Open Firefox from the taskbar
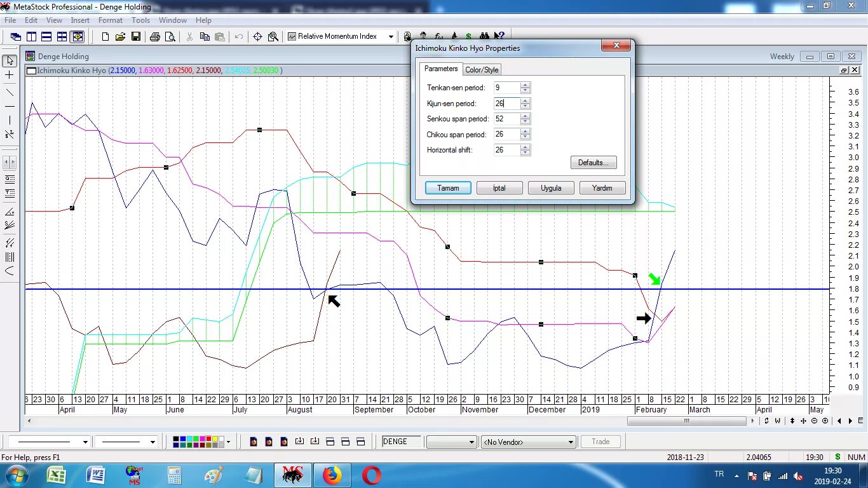Image resolution: width=868 pixels, height=488 pixels. (332, 475)
